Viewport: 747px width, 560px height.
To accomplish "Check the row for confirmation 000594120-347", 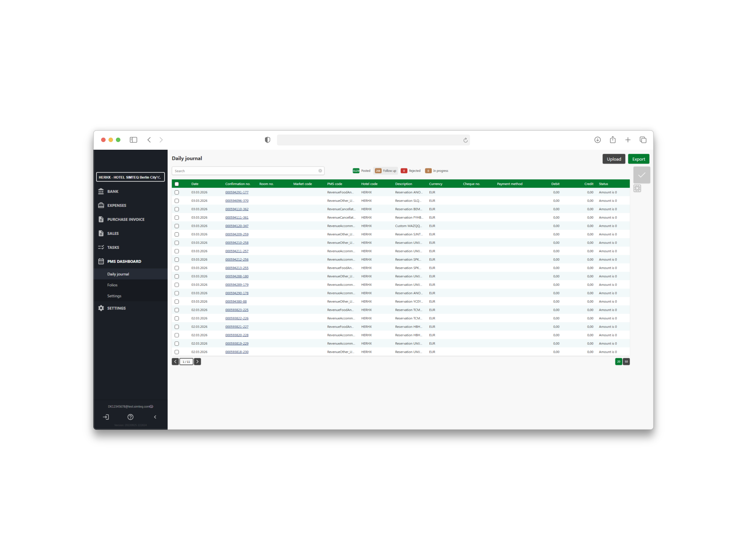I will click(177, 226).
